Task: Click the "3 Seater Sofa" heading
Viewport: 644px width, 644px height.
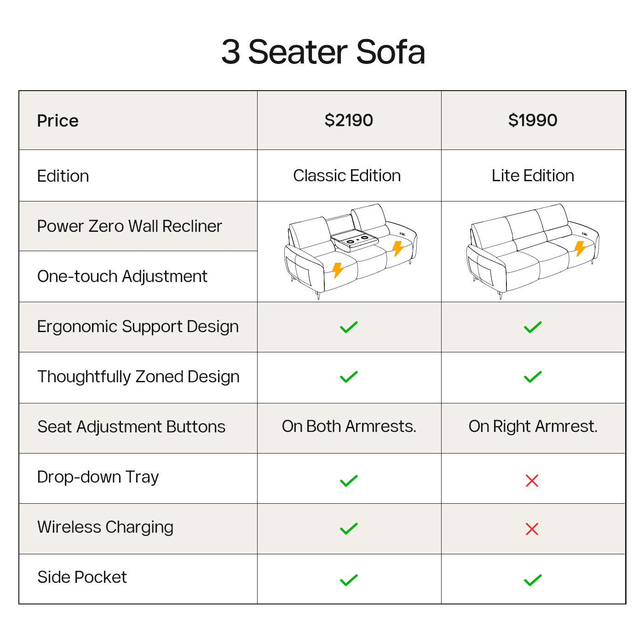Action: pos(323,52)
